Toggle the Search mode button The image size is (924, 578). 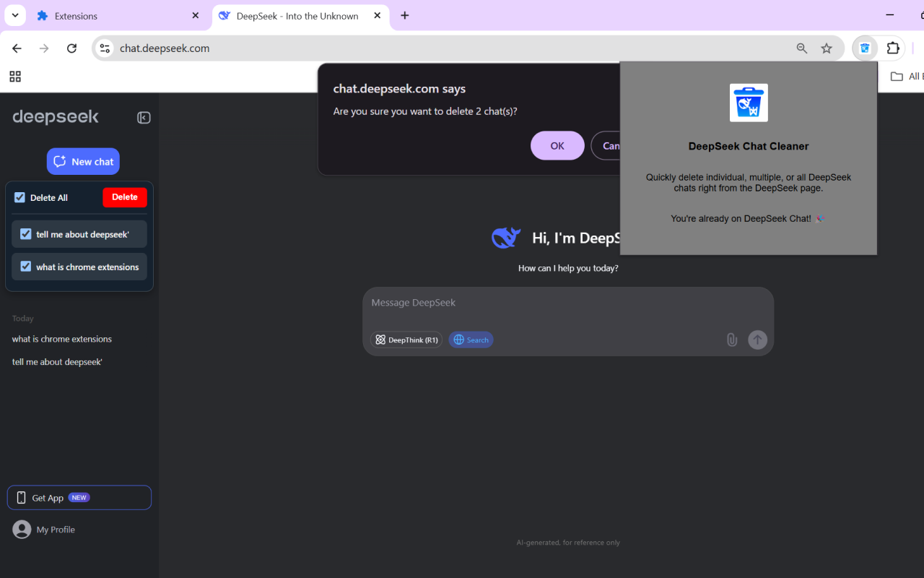[x=471, y=340]
